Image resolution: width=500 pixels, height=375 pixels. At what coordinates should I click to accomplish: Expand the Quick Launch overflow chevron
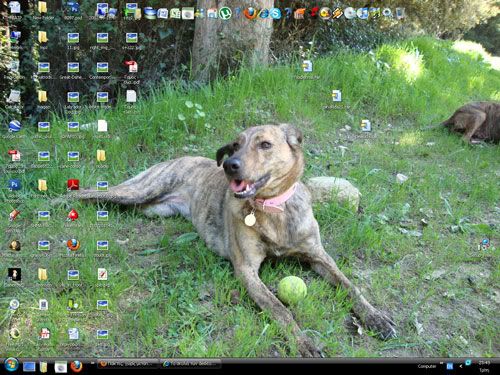pyautogui.click(x=92, y=363)
